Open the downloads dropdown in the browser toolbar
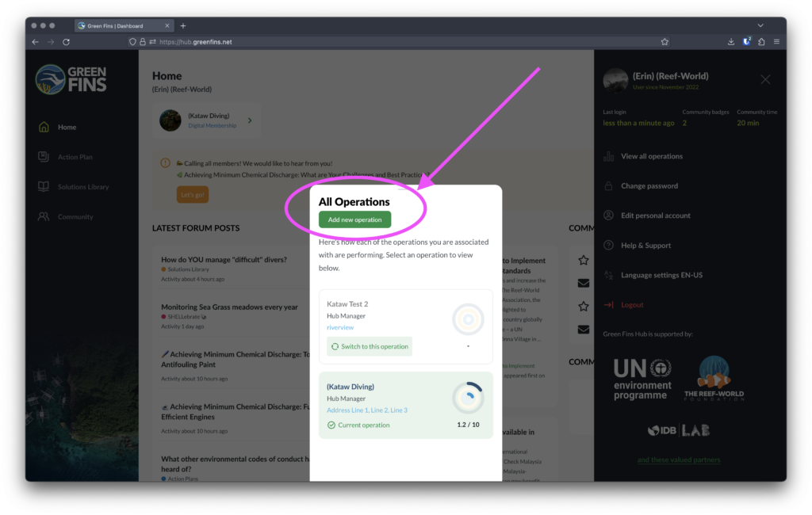Viewport: 812px width, 515px height. pos(730,41)
